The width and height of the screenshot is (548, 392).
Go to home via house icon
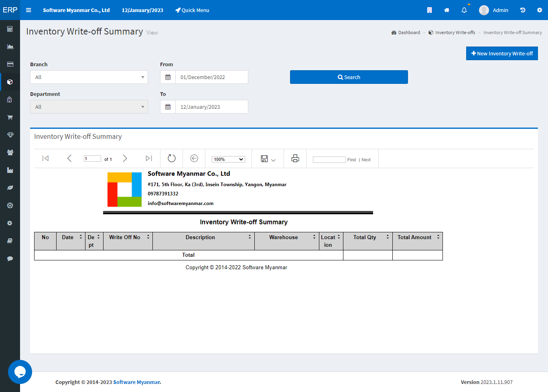pos(447,10)
